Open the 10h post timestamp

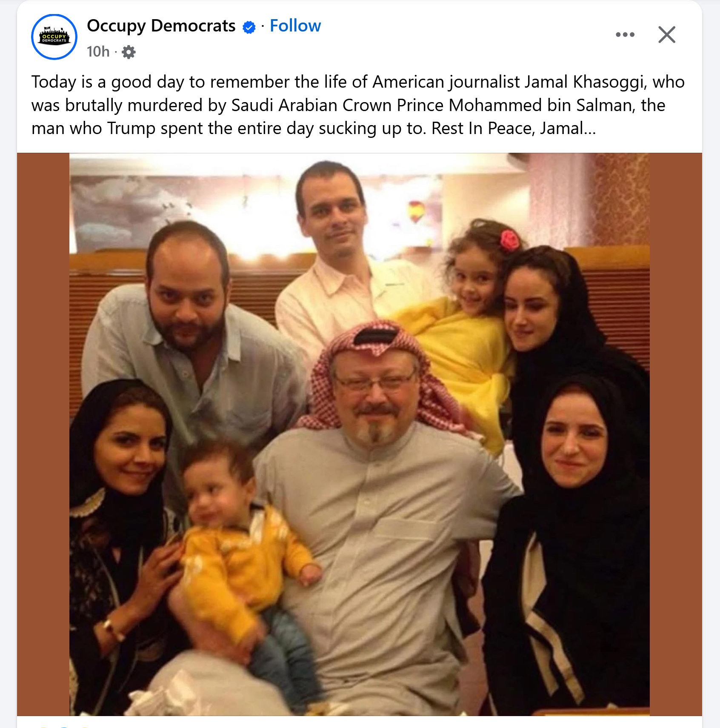(98, 51)
